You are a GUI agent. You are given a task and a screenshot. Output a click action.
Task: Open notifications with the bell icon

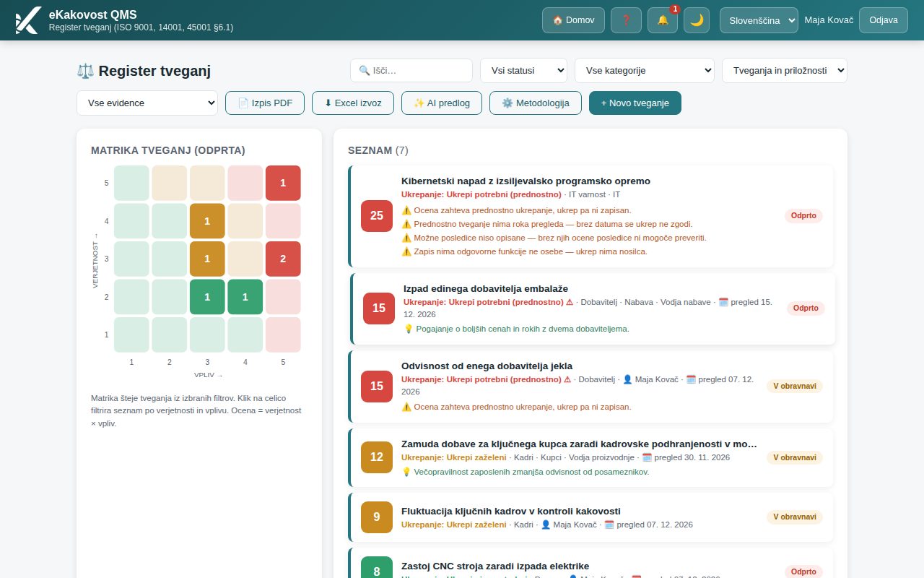663,20
